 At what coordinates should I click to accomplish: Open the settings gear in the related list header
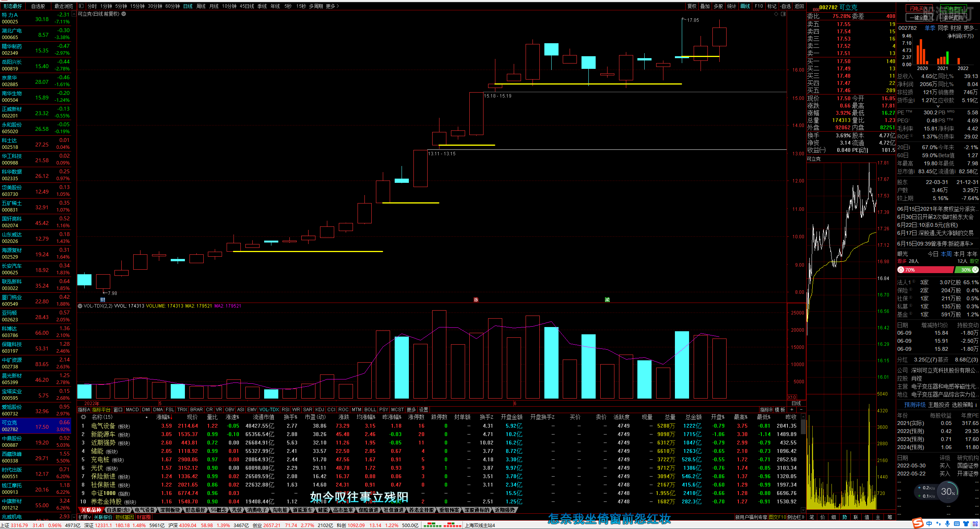(x=83, y=417)
